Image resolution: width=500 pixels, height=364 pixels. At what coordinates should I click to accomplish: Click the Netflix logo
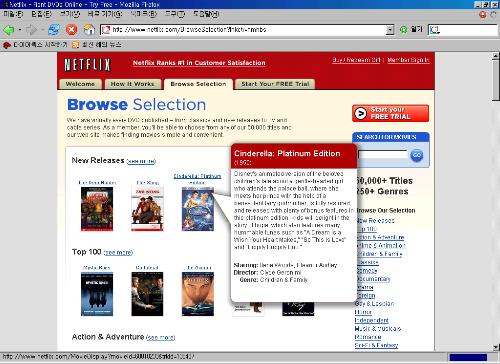click(x=87, y=65)
